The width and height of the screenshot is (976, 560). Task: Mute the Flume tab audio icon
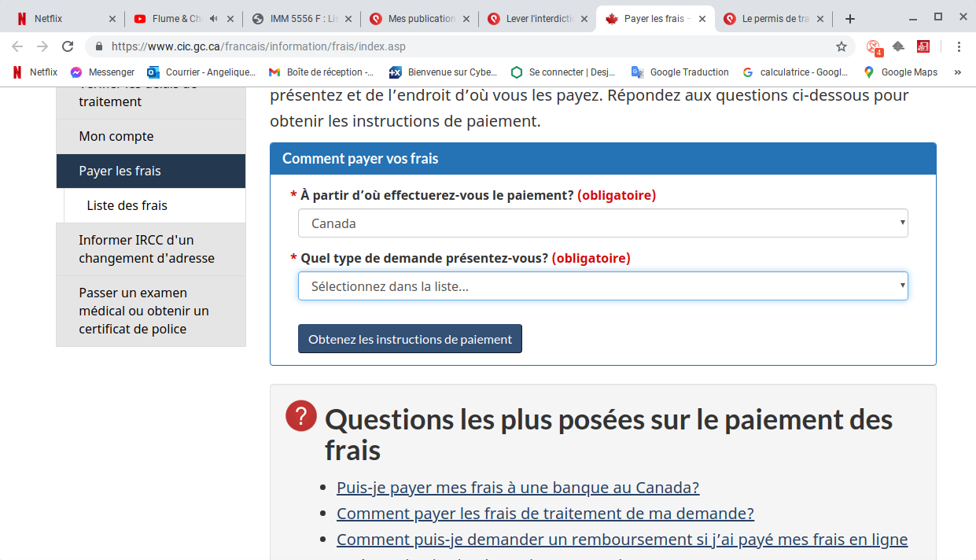point(213,19)
